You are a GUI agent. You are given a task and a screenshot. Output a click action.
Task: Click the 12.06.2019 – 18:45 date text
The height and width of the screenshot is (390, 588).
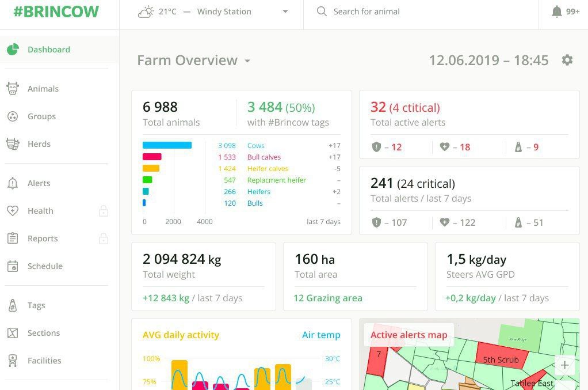[x=488, y=60]
